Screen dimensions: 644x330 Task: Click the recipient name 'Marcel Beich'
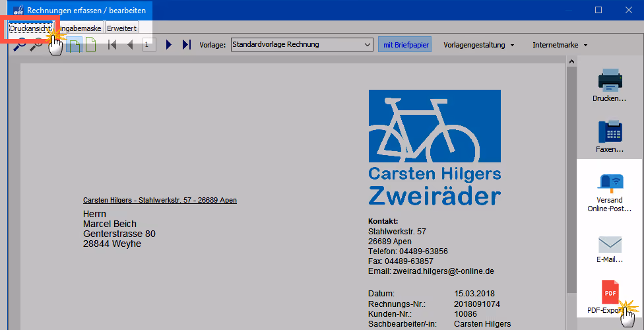[110, 224]
